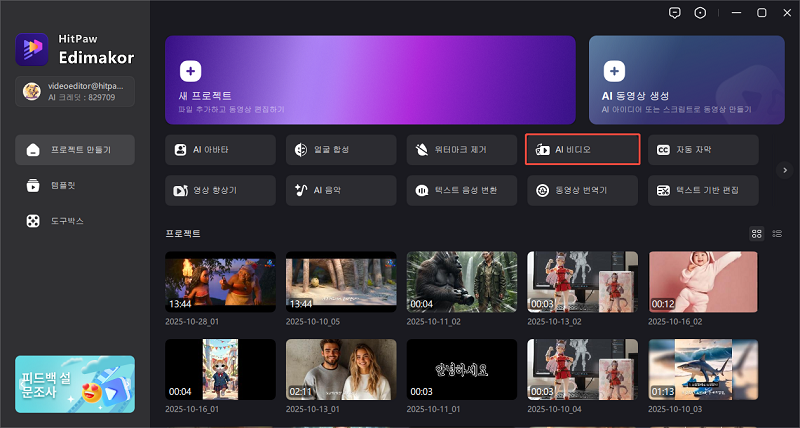Screen dimensions: 800x428
Task: Open project thumbnail 2025-10-28_01
Action: (220, 282)
